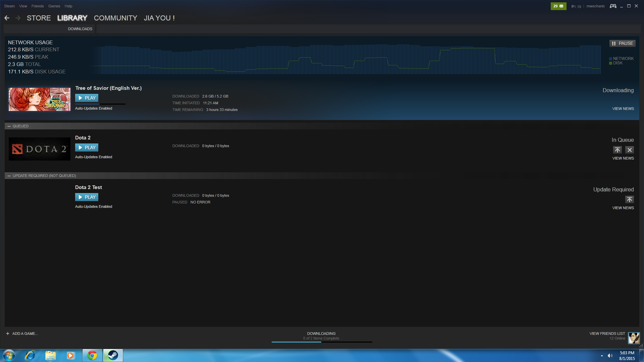
Task: Open friends list avatar at bottom right
Action: (x=634, y=338)
